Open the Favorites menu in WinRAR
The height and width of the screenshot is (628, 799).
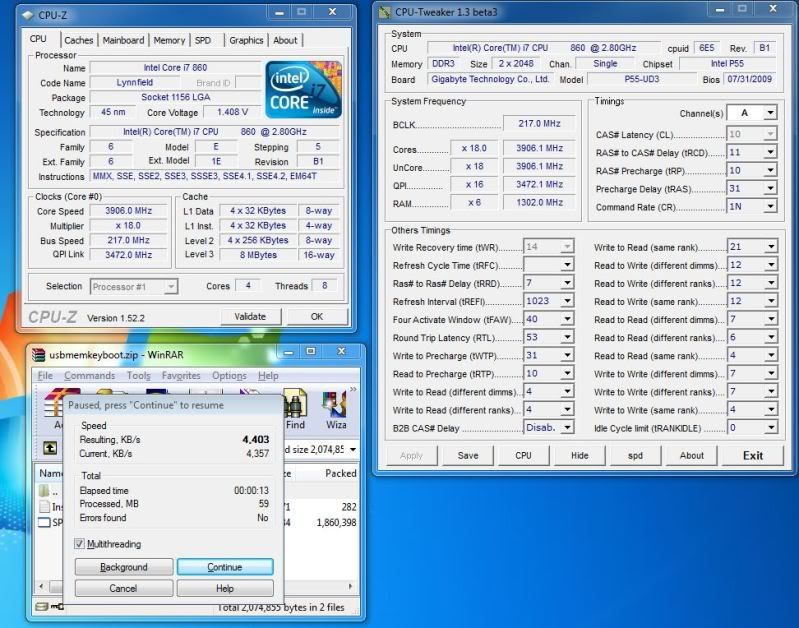click(x=181, y=376)
